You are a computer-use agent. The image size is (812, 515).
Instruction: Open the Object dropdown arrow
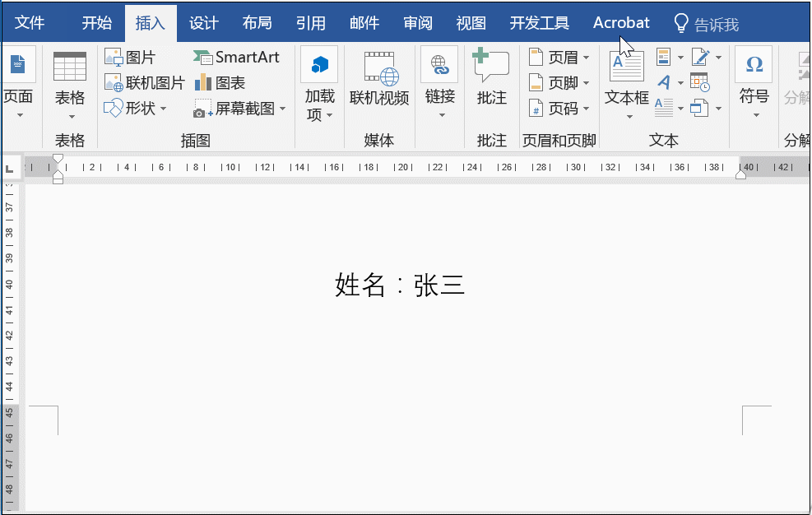pyautogui.click(x=719, y=109)
